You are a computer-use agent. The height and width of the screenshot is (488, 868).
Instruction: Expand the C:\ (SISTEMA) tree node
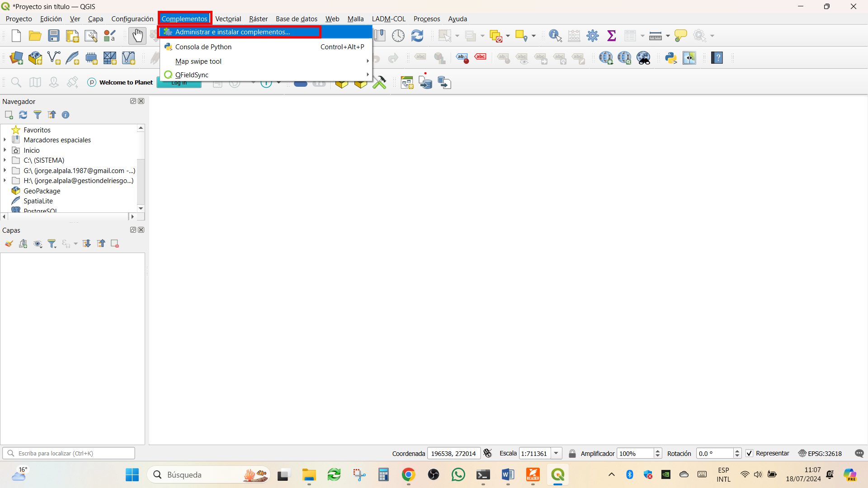5,160
